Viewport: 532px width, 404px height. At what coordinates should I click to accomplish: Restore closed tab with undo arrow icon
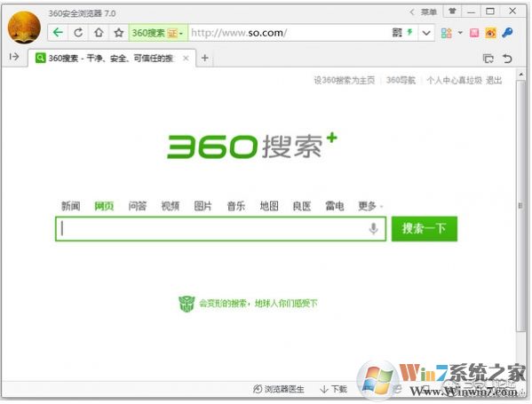[507, 59]
